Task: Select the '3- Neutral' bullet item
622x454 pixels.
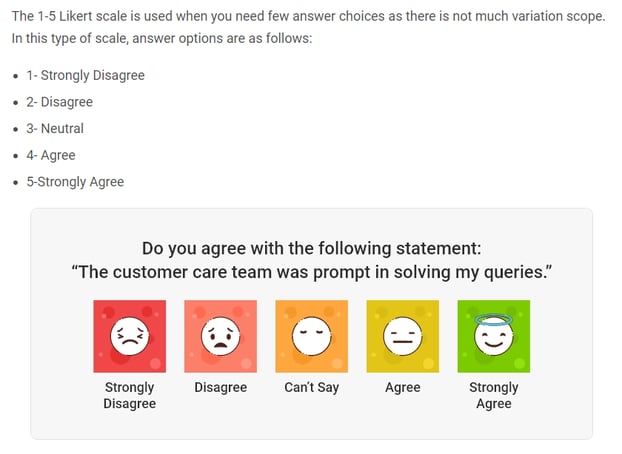Action: [x=55, y=128]
